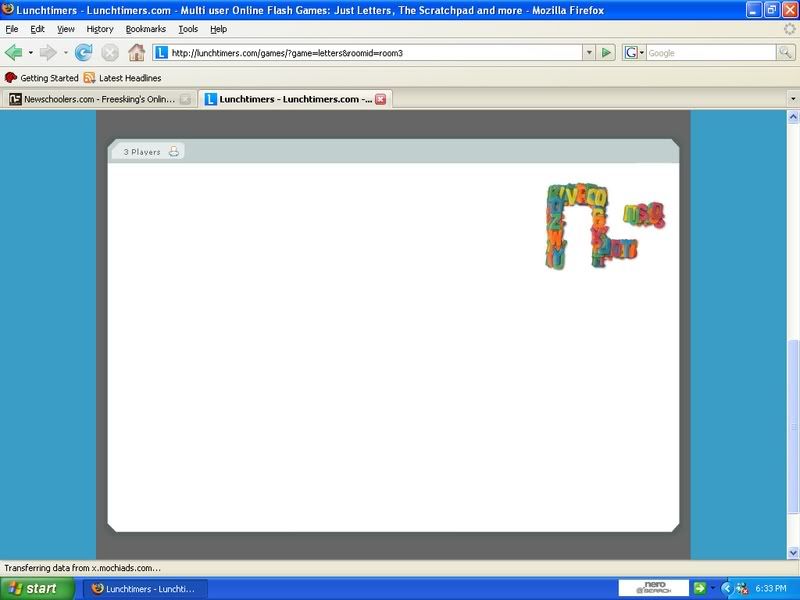Image resolution: width=800 pixels, height=600 pixels.
Task: Click the vertical scrollbar thumb on the page
Action: pyautogui.click(x=794, y=442)
